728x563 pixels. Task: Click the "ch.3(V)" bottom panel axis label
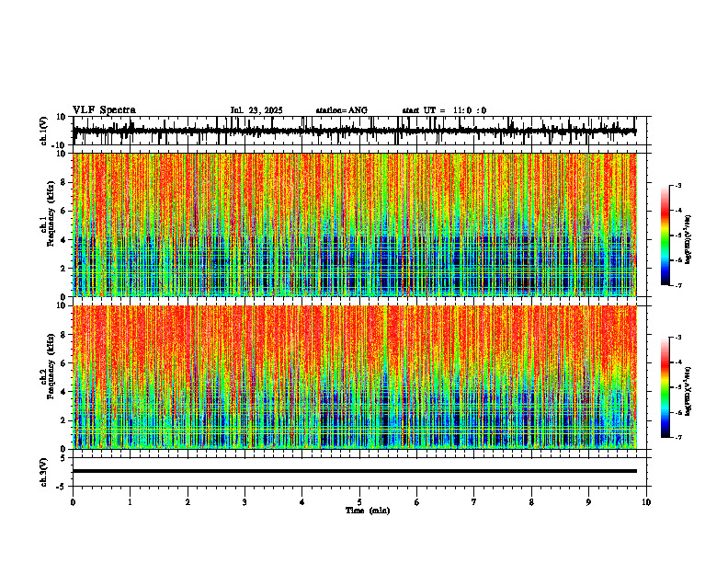pos(44,473)
